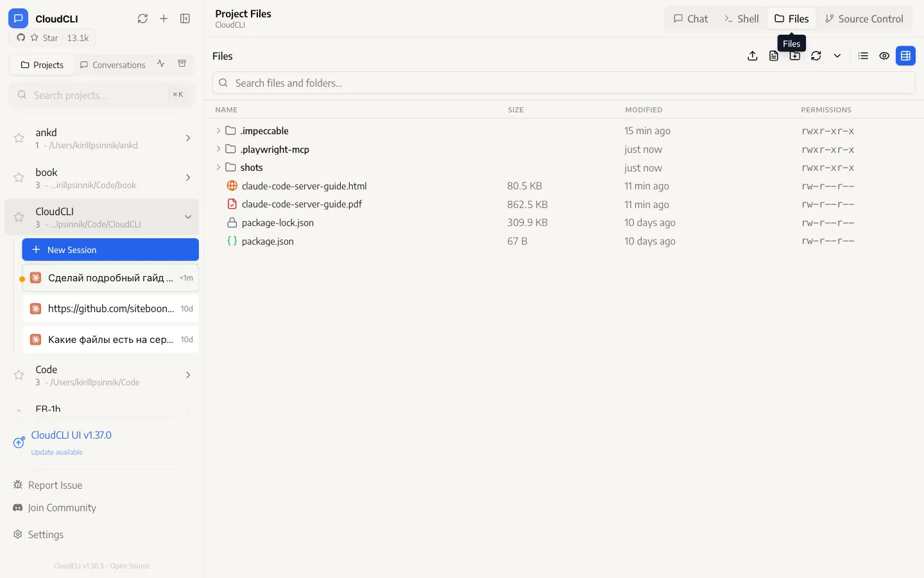Focus the Search projects field
This screenshot has height=578, width=924.
101,95
